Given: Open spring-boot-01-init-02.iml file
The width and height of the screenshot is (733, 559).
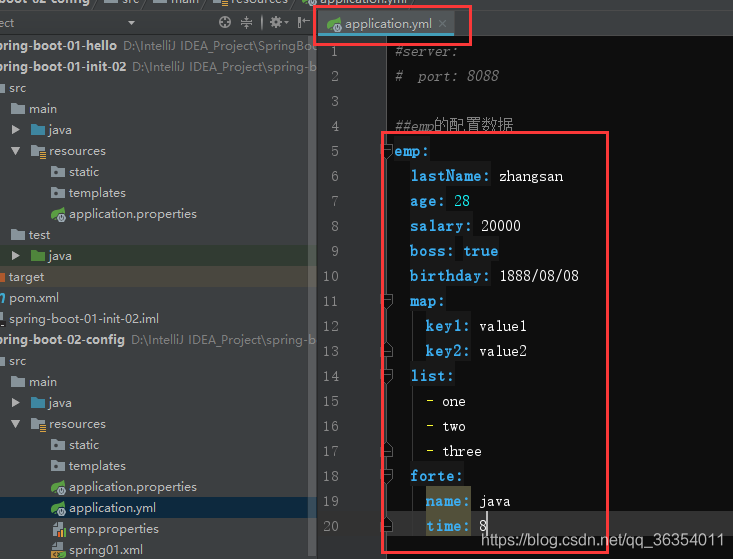Looking at the screenshot, I should pos(84,319).
